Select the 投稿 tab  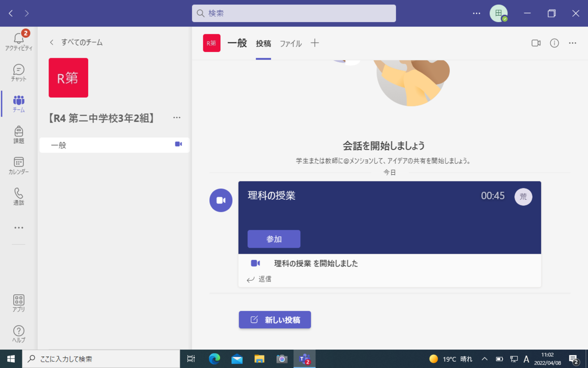pyautogui.click(x=263, y=44)
